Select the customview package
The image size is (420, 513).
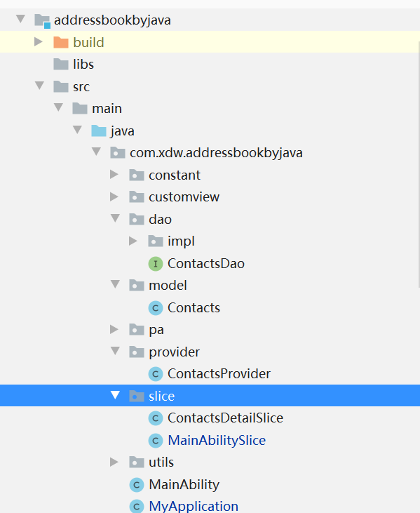[x=184, y=197]
